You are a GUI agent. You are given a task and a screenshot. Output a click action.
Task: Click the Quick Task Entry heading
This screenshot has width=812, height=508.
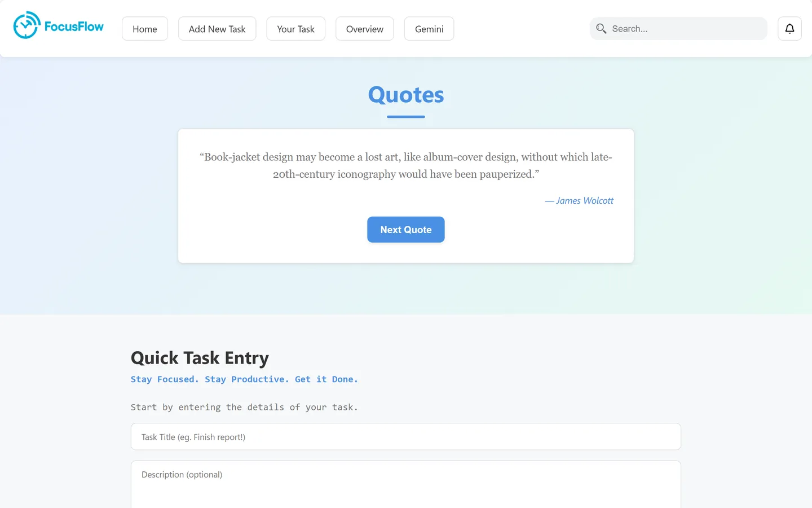[200, 358]
